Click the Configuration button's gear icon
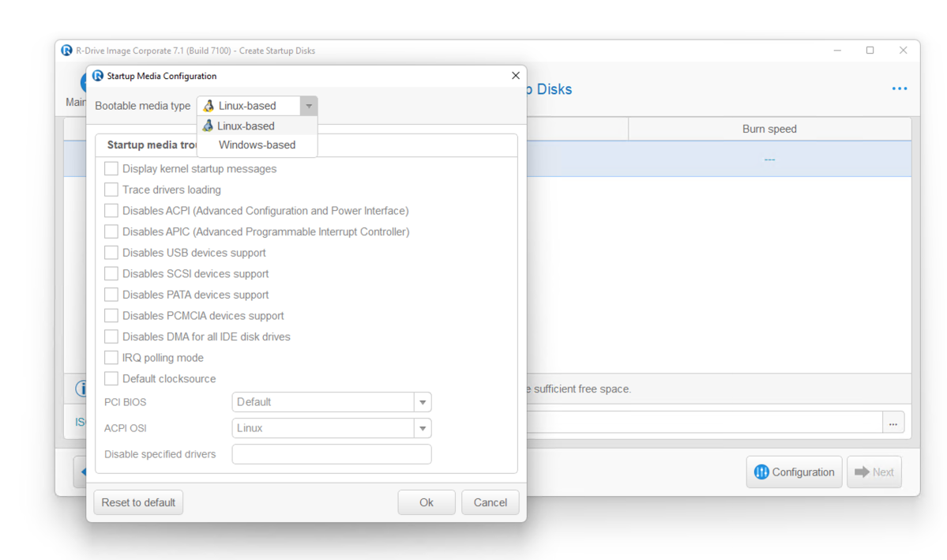The image size is (947, 560). click(x=761, y=472)
